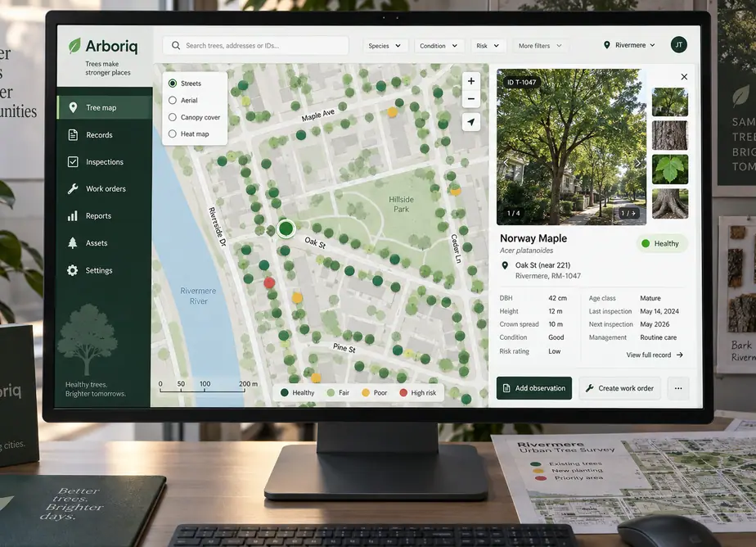Zoom in on the tree map

point(471,81)
